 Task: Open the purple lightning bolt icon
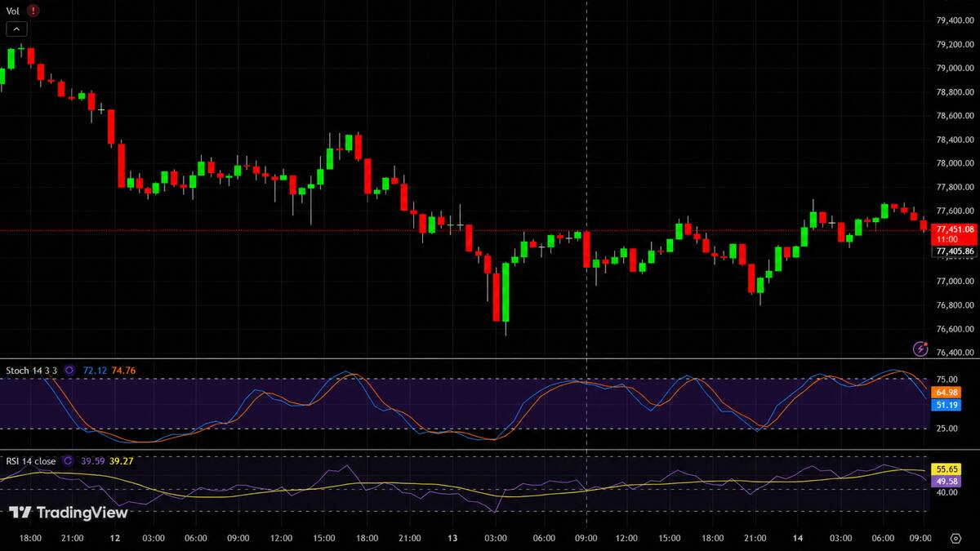pyautogui.click(x=920, y=349)
